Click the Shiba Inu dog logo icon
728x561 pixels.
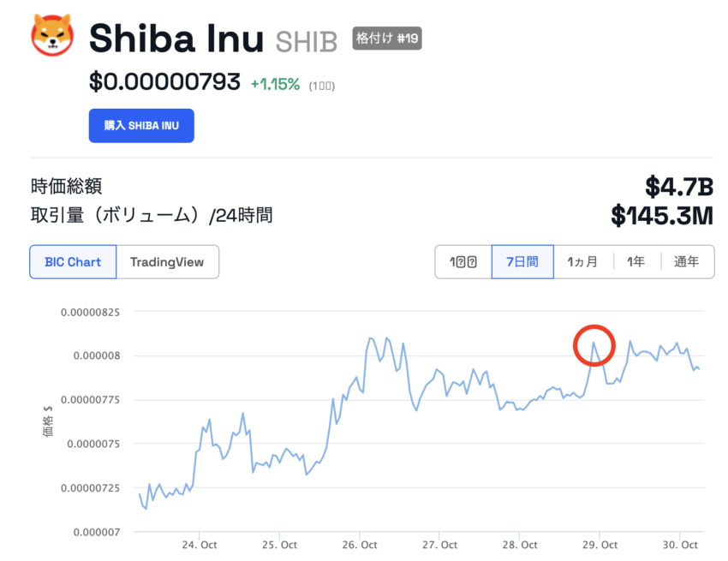click(x=52, y=35)
